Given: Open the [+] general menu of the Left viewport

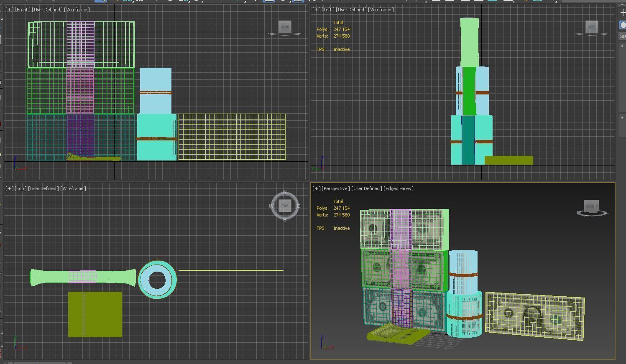Looking at the screenshot, I should 316,10.
